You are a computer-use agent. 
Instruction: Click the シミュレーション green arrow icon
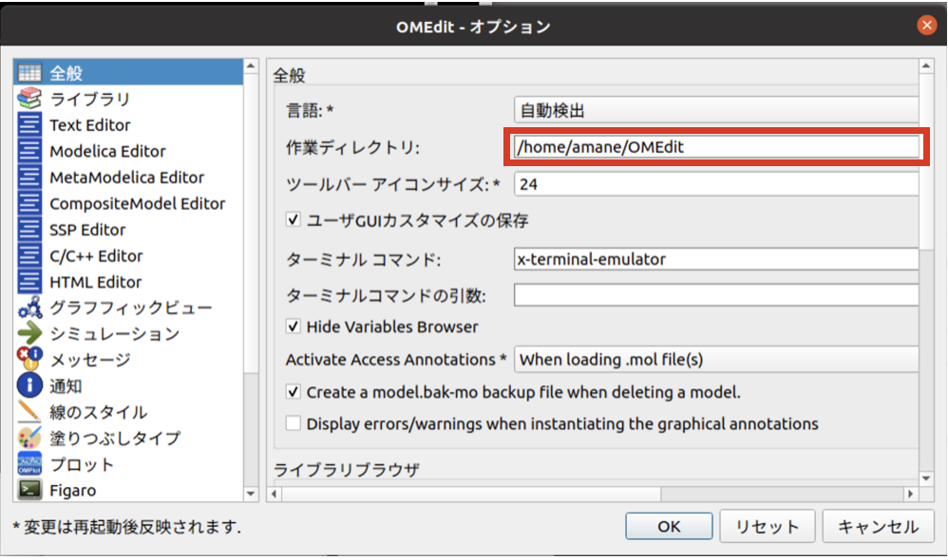pyautogui.click(x=29, y=333)
